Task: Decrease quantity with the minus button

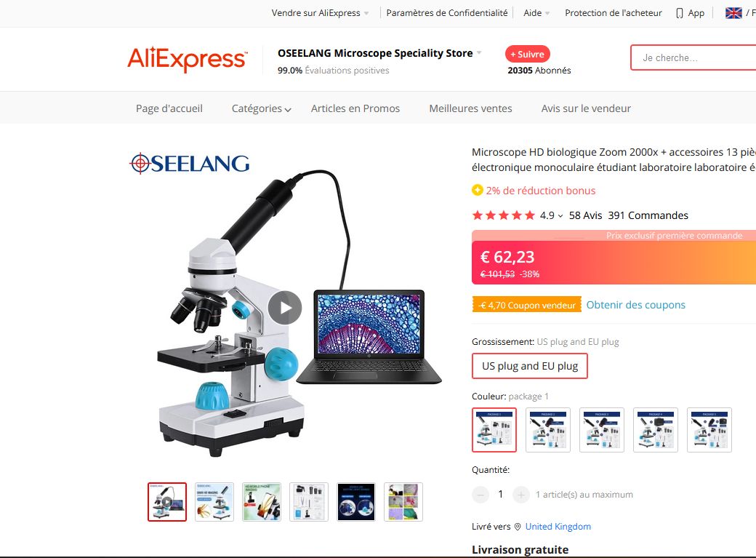Action: [480, 494]
